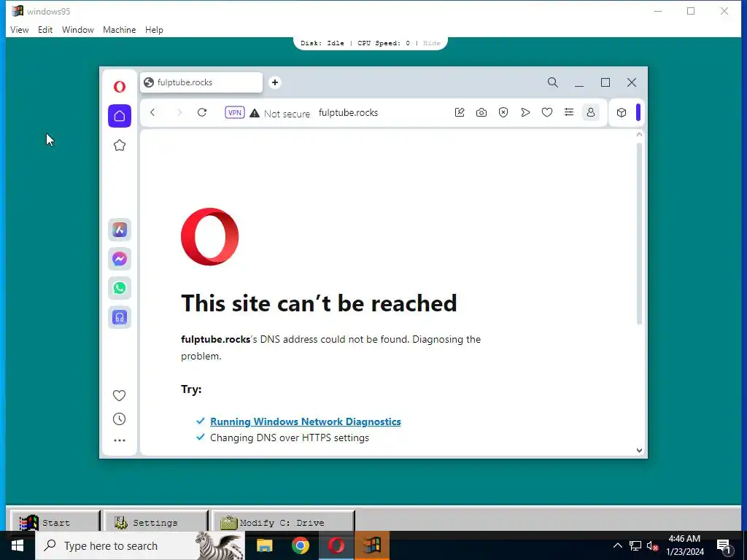Add page to bookmarks with the heart icon
The image size is (747, 560).
tap(547, 112)
